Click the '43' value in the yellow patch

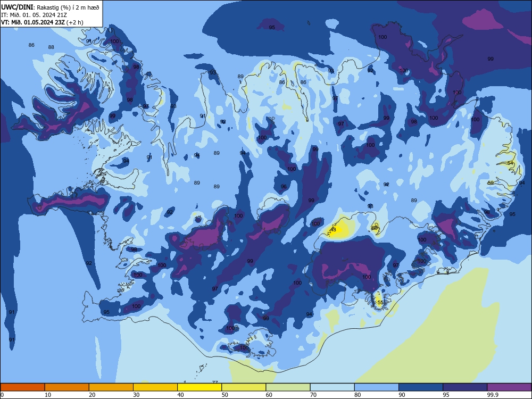333,230
